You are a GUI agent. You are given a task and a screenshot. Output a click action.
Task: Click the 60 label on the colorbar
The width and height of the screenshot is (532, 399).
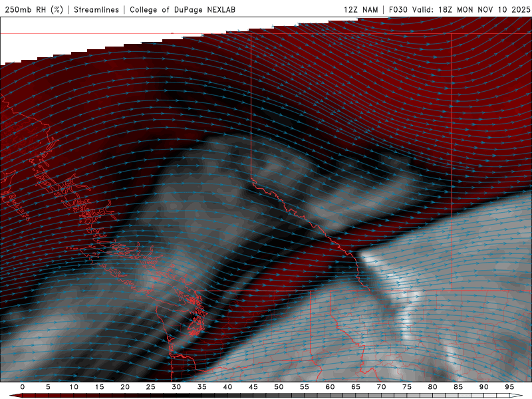tap(330, 387)
